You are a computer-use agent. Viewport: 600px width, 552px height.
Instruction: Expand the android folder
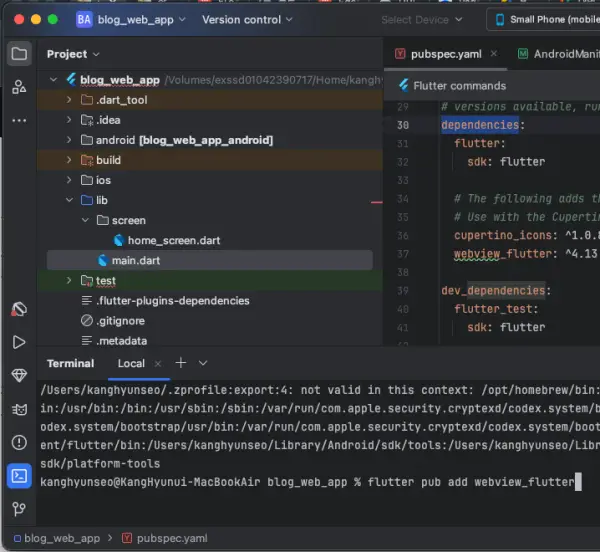pyautogui.click(x=69, y=140)
